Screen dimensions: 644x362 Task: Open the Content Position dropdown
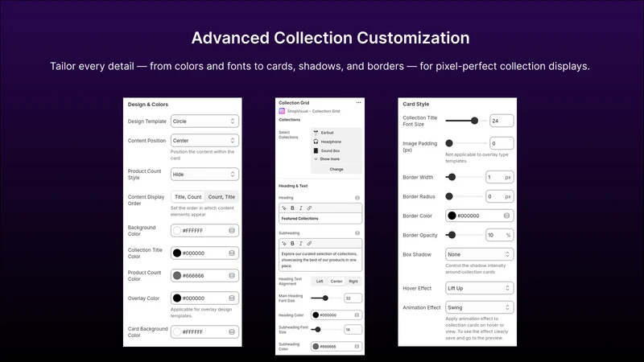coord(204,140)
